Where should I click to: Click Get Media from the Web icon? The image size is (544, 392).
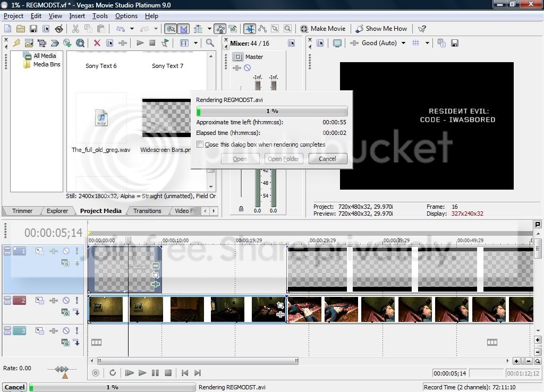(80, 43)
